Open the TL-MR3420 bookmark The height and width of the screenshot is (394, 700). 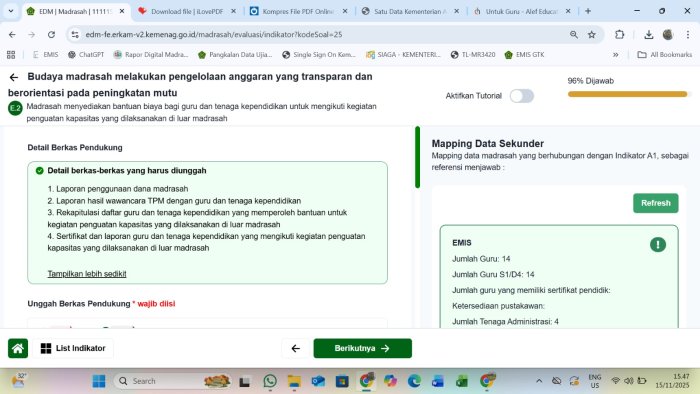pyautogui.click(x=473, y=54)
